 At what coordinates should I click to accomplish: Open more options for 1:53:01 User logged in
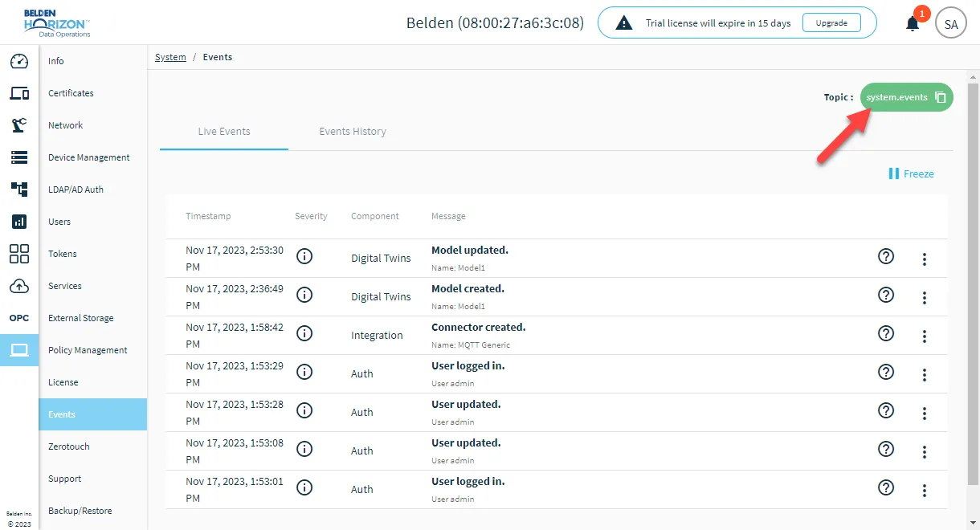925,491
